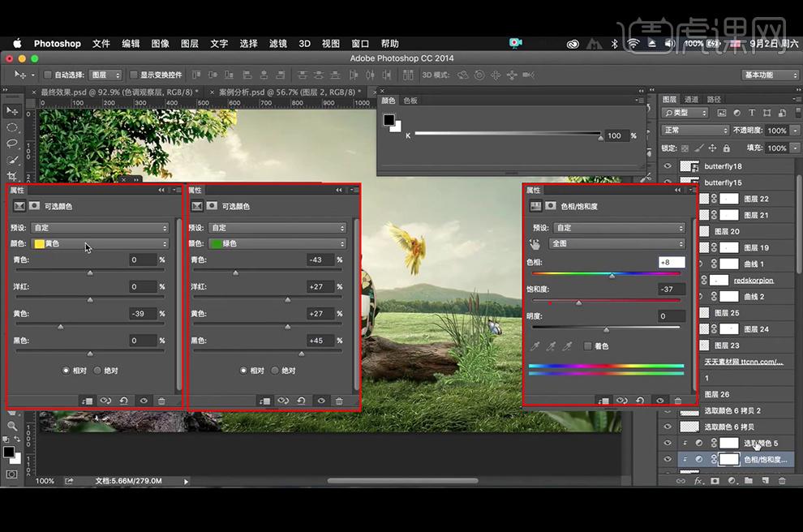Click the foreground color swatch in Color panel
Viewport: 803px width, 532px height.
tap(389, 120)
